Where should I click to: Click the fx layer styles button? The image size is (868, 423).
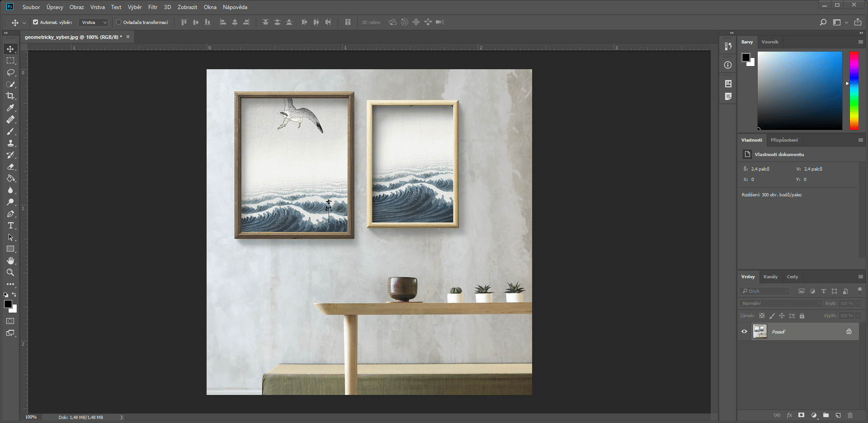coord(789,415)
